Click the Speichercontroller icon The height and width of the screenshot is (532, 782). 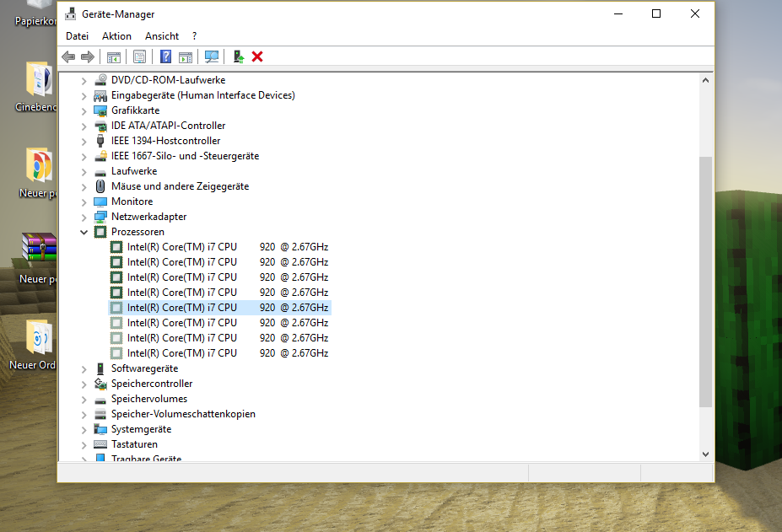point(100,384)
